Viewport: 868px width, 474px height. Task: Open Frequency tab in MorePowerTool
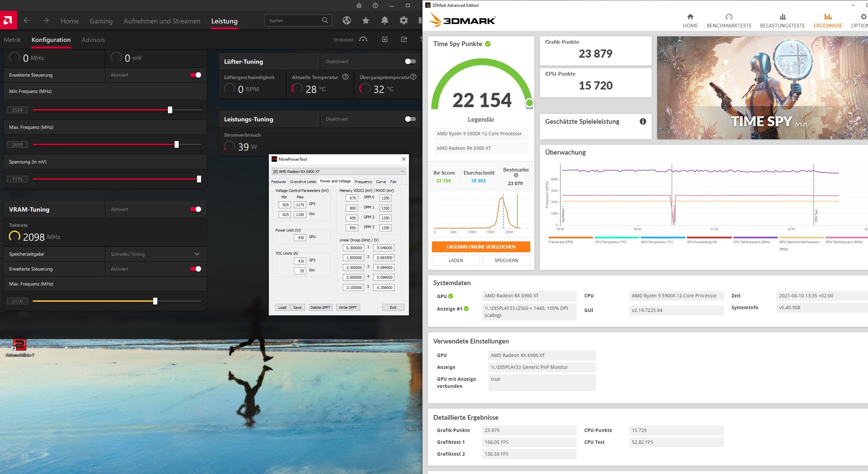point(363,182)
